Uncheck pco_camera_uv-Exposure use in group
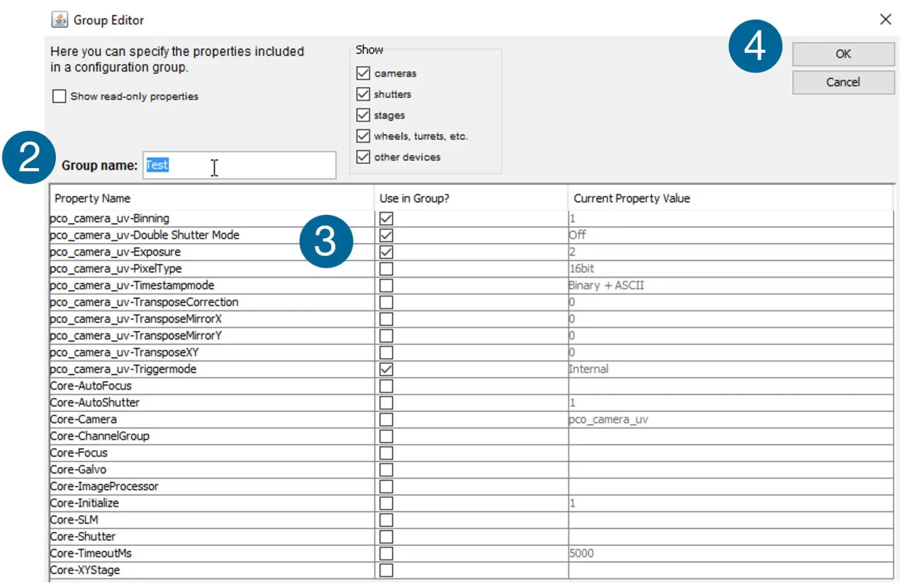 pyautogui.click(x=386, y=252)
